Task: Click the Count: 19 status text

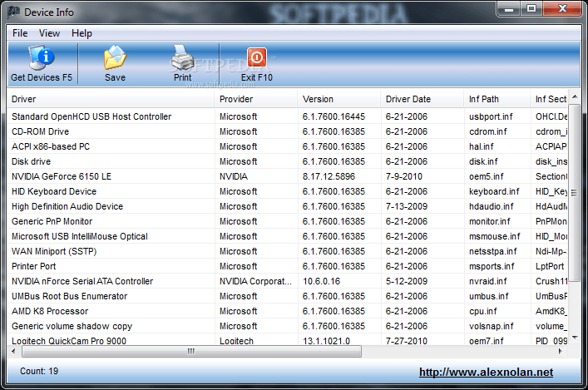Action: pos(39,371)
